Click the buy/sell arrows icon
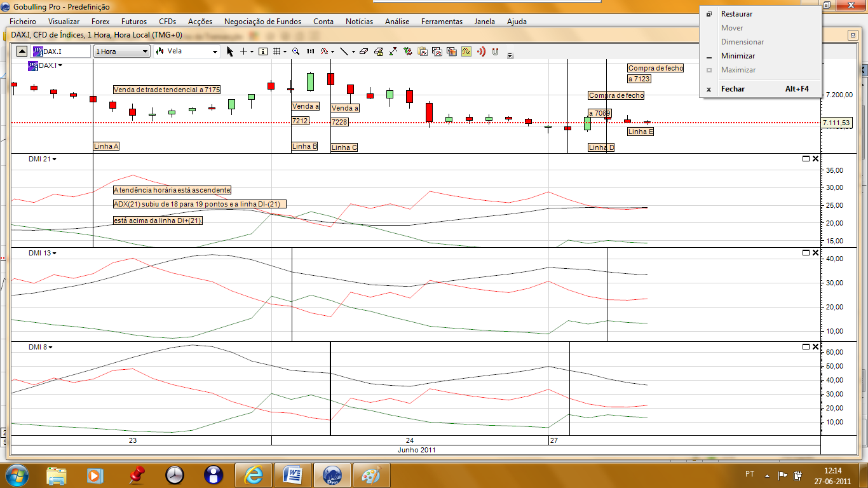The image size is (868, 488). (408, 51)
